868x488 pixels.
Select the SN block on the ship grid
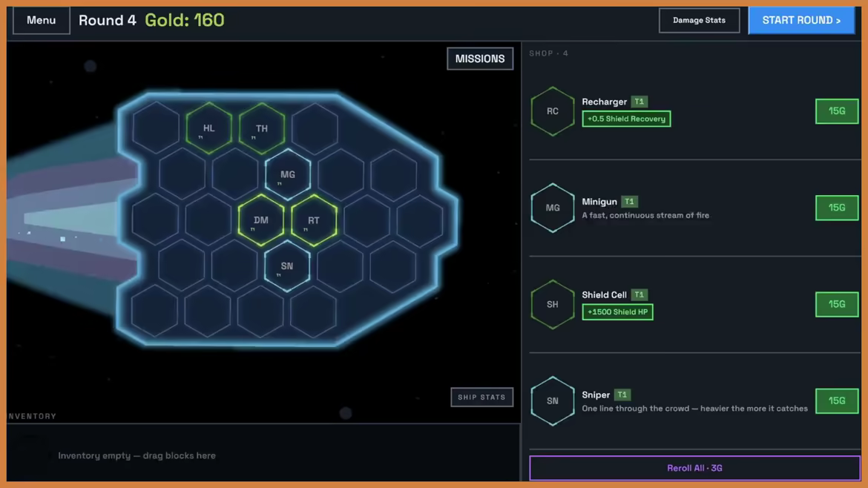(x=287, y=266)
